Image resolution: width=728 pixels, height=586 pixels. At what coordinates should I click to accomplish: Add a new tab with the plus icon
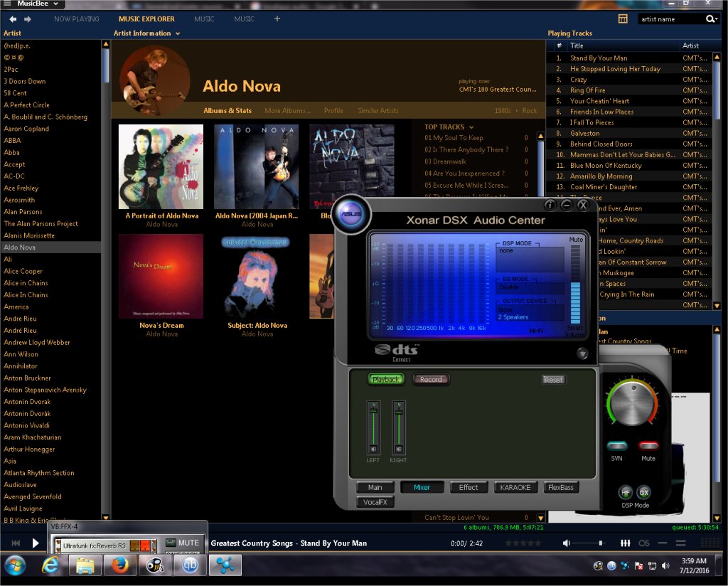[277, 19]
